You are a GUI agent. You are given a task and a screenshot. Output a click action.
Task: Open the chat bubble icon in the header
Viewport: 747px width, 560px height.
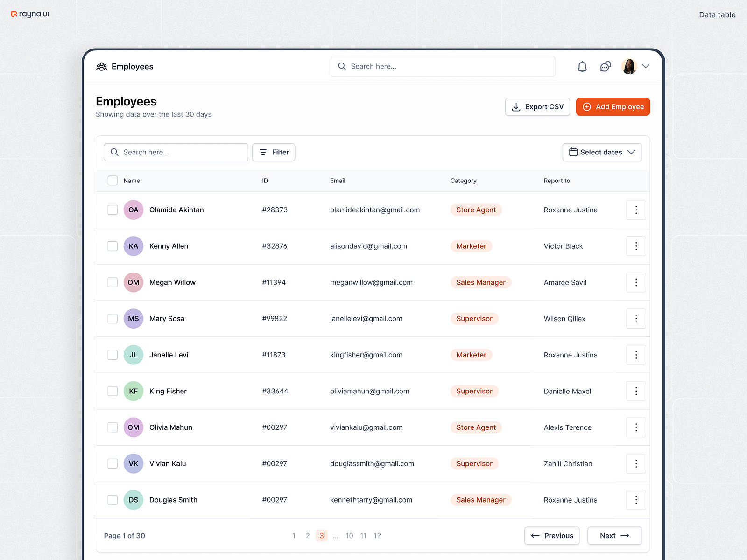pyautogui.click(x=605, y=66)
